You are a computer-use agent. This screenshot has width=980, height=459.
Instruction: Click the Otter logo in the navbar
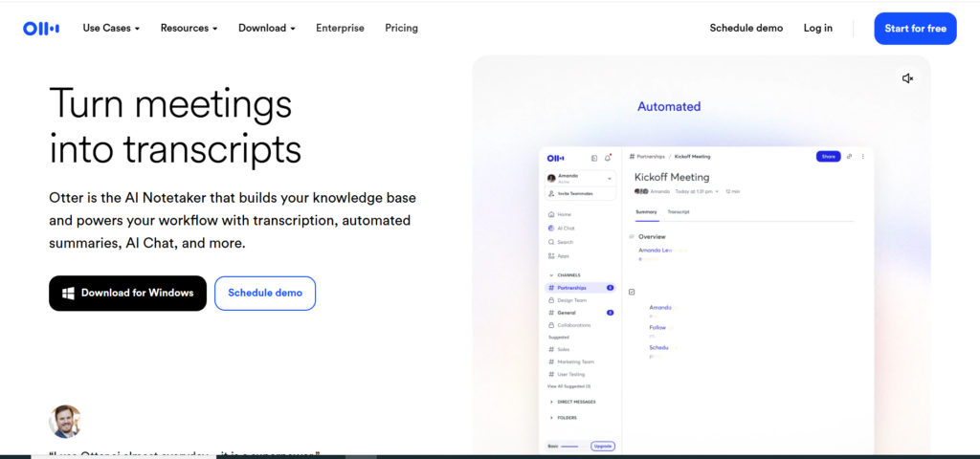[41, 29]
